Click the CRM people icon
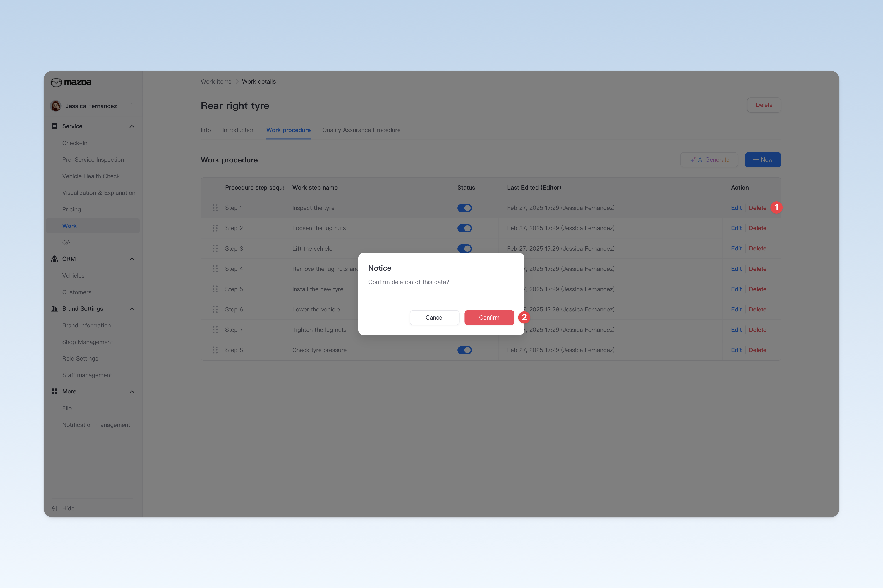Viewport: 883px width, 588px height. coord(54,259)
